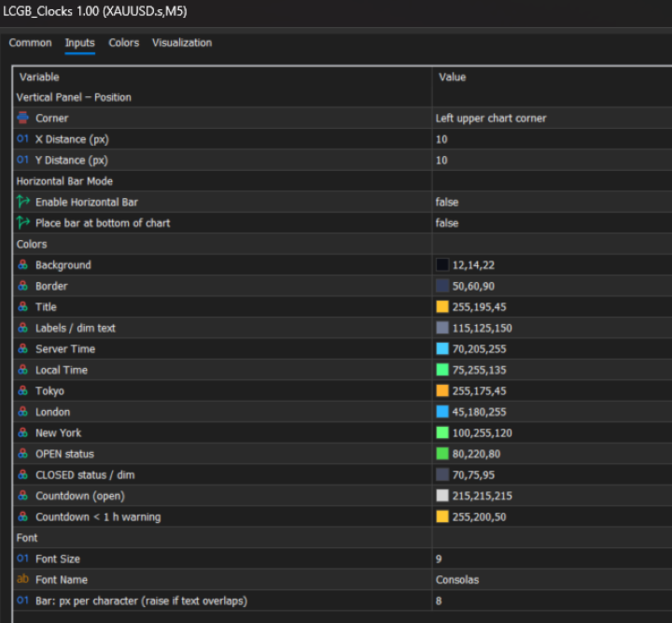
Task: Click the London value text 45,180,255
Action: tap(479, 412)
